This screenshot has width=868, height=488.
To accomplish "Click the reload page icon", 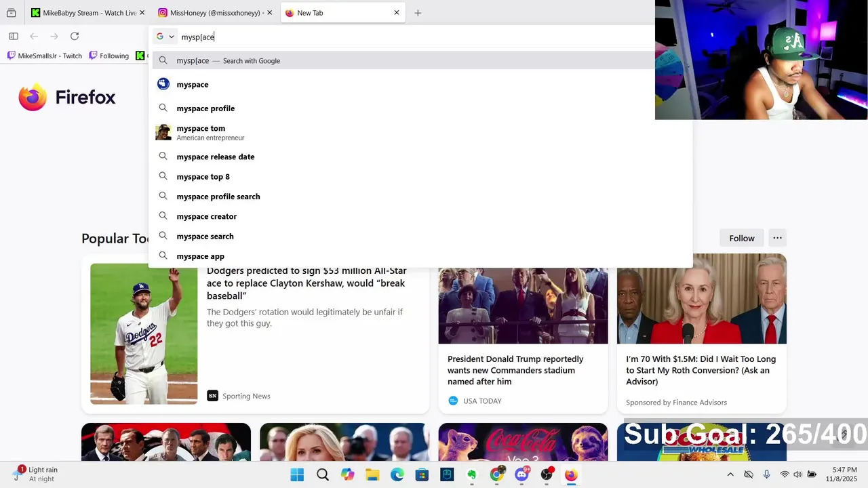I will point(75,37).
